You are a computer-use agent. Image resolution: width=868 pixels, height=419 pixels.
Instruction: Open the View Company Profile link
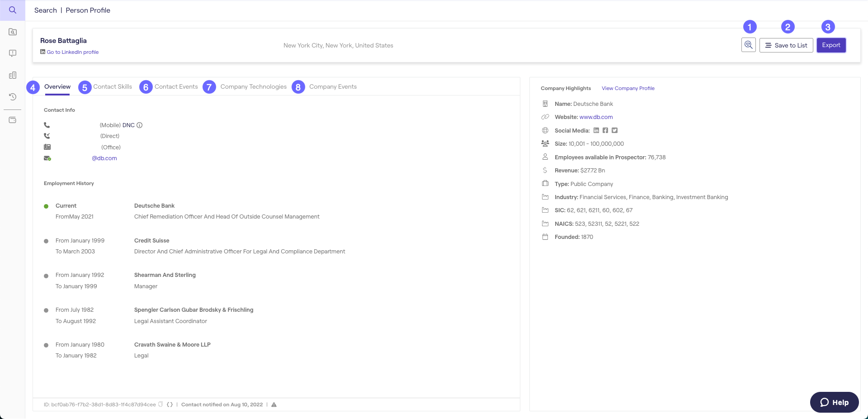pyautogui.click(x=628, y=88)
